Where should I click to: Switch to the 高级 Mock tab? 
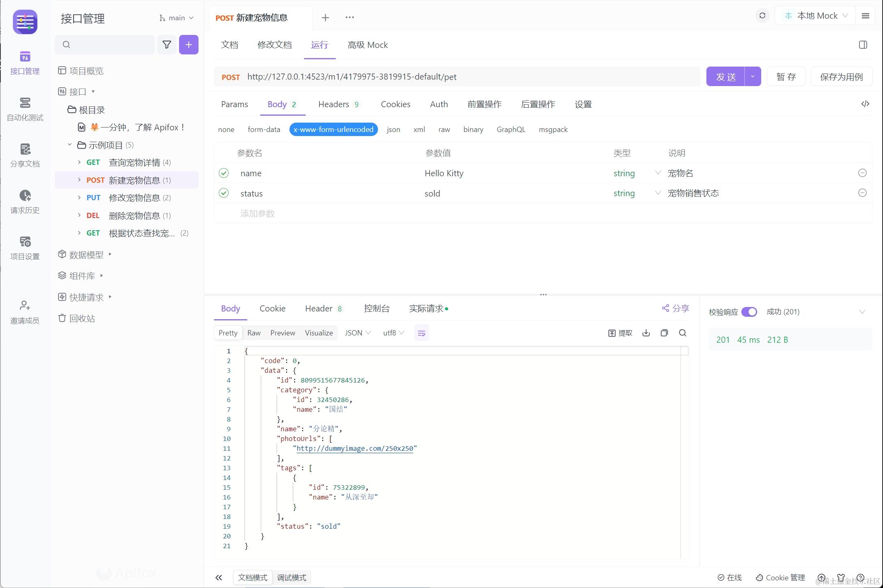(x=367, y=45)
